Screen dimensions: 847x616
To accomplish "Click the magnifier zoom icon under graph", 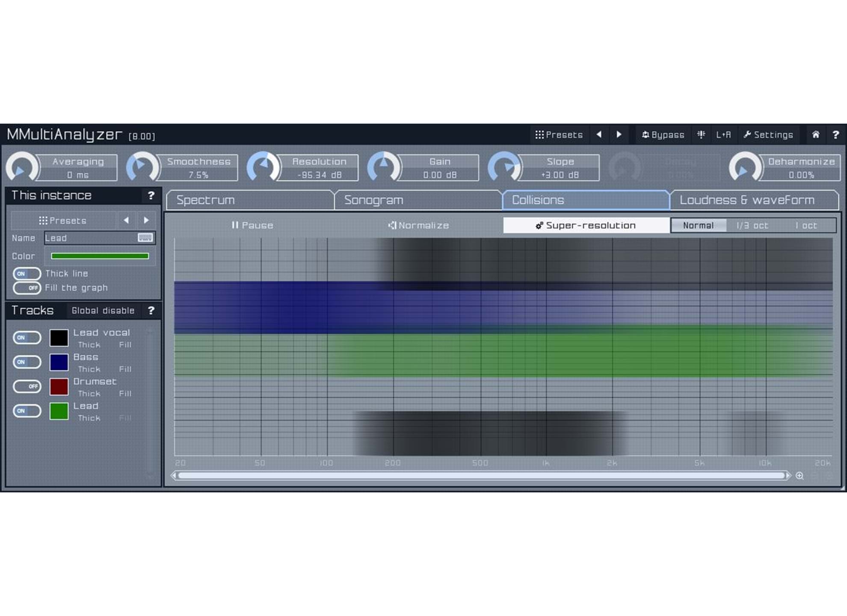I will (800, 476).
